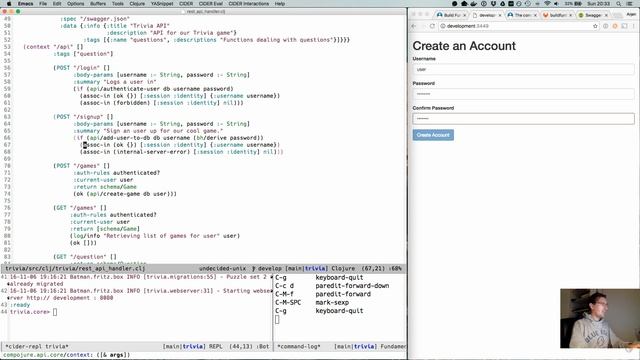Bookmark this page with the star icon
The width and height of the screenshot is (640, 360).
(x=595, y=26)
